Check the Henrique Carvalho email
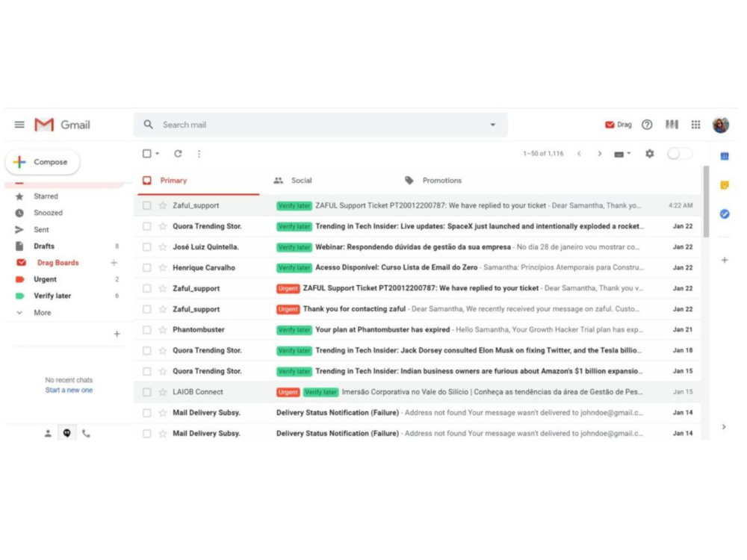 (146, 267)
